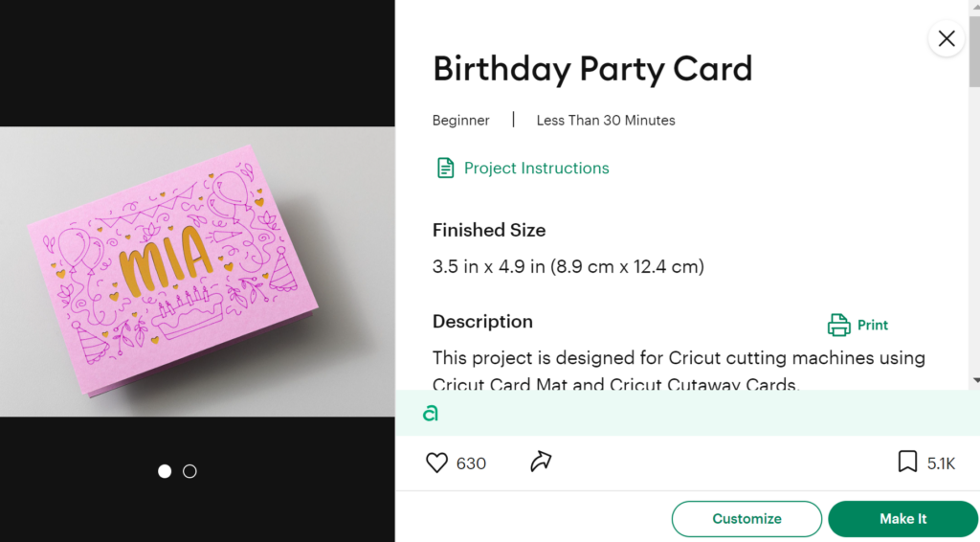Screen dimensions: 980x542
Task: Click the scrollbar up arrow
Action: [x=974, y=8]
